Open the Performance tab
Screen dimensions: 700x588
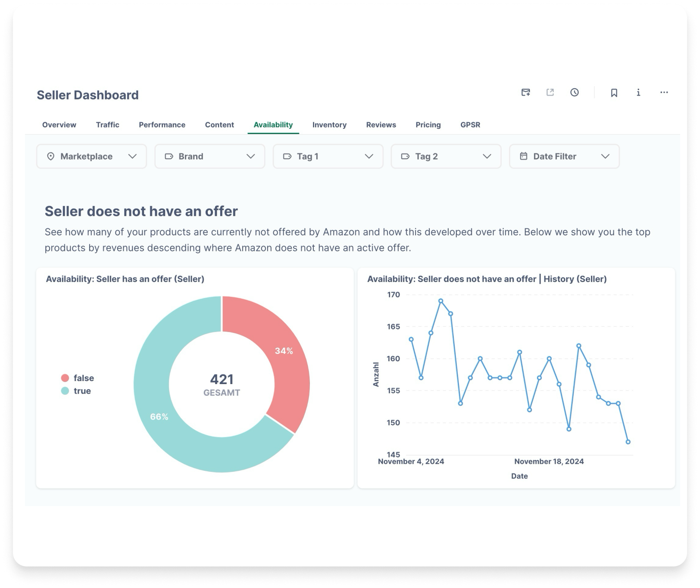coord(162,125)
